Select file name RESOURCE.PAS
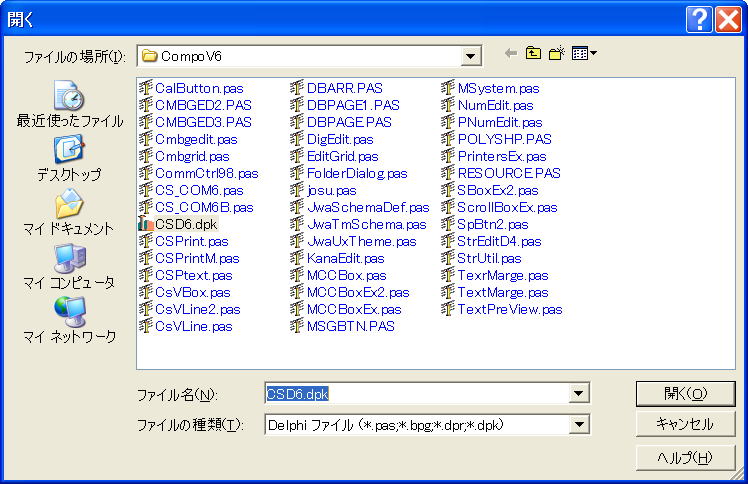 (x=509, y=173)
